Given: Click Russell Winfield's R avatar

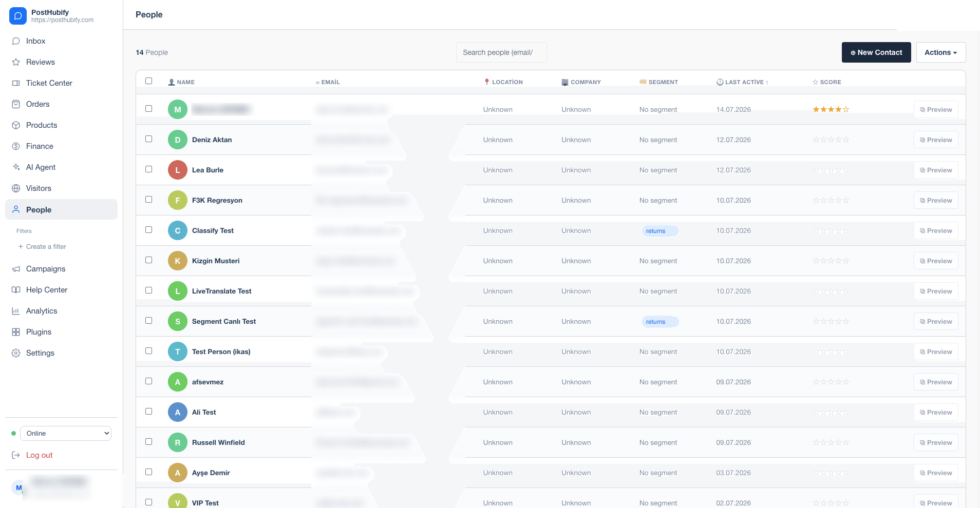Looking at the screenshot, I should (178, 442).
